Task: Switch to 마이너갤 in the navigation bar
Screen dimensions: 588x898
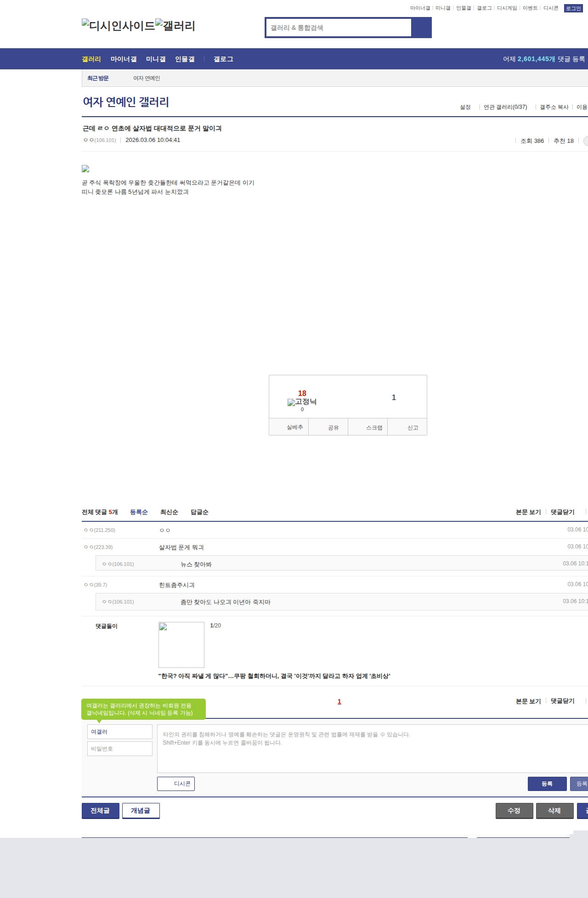Action: [x=124, y=59]
